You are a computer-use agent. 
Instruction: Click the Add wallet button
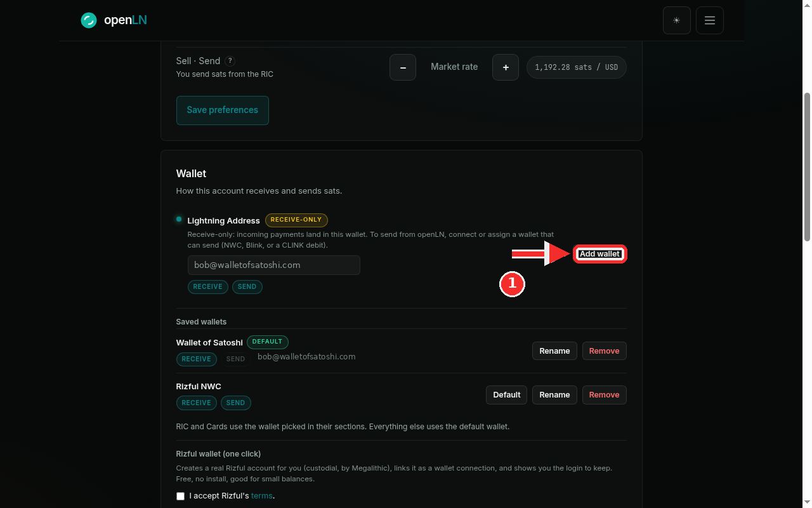point(600,254)
